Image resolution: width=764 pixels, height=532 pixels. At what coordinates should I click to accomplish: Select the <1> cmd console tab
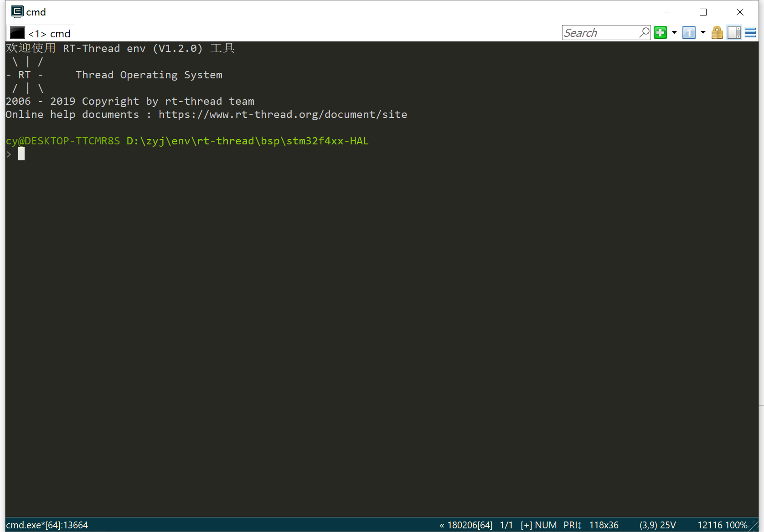pyautogui.click(x=40, y=33)
